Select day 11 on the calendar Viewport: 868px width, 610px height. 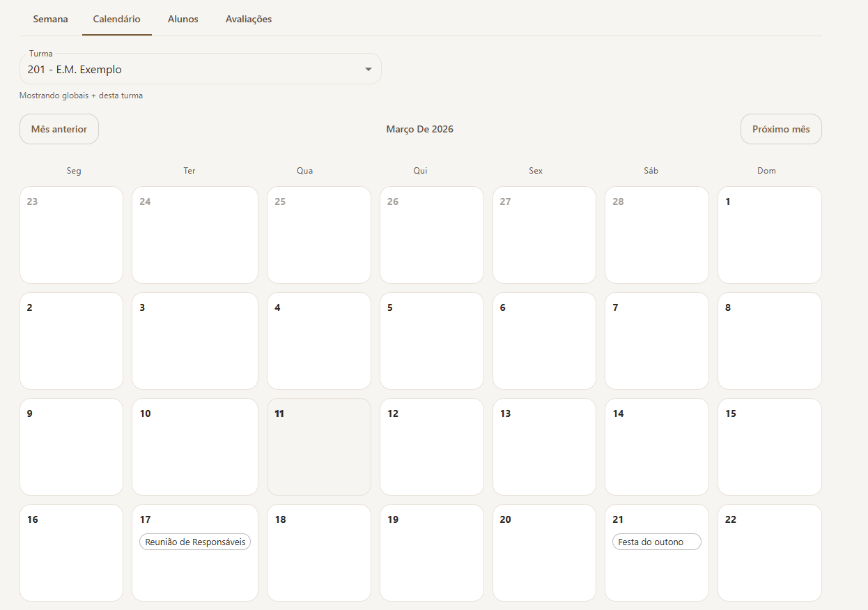pyautogui.click(x=318, y=446)
